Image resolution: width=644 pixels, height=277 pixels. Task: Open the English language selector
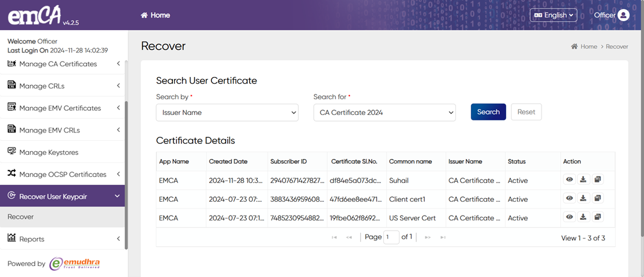553,15
